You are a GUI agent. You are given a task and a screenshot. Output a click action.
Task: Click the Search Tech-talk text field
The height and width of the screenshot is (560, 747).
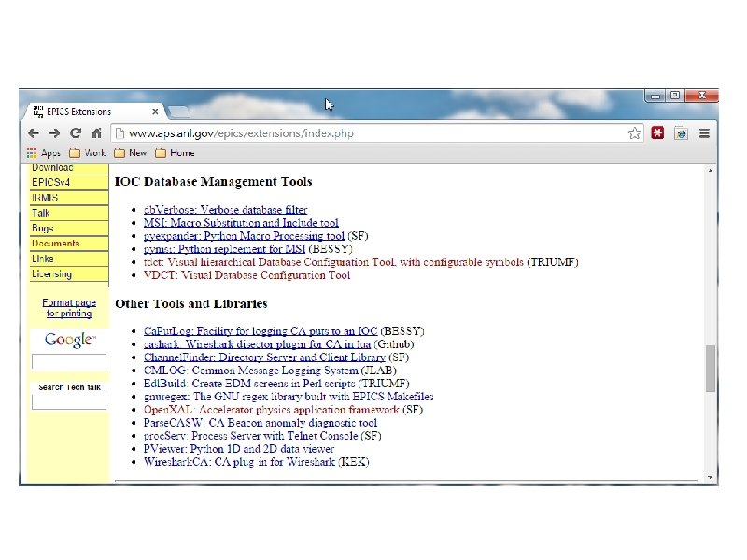point(69,402)
